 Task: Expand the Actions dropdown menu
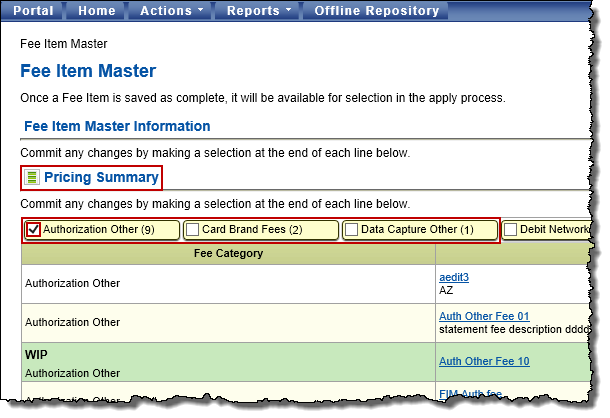(172, 11)
